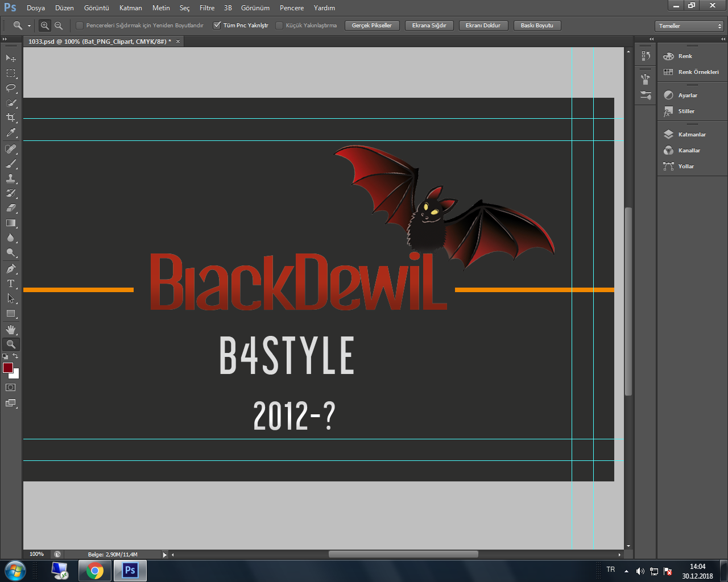
Task: Choose the Pen tool
Action: 11,269
